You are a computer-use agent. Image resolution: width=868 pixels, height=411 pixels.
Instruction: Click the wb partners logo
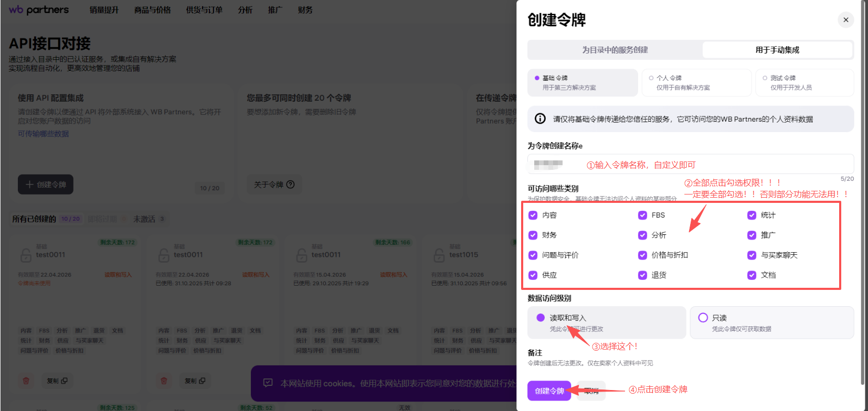pos(39,10)
